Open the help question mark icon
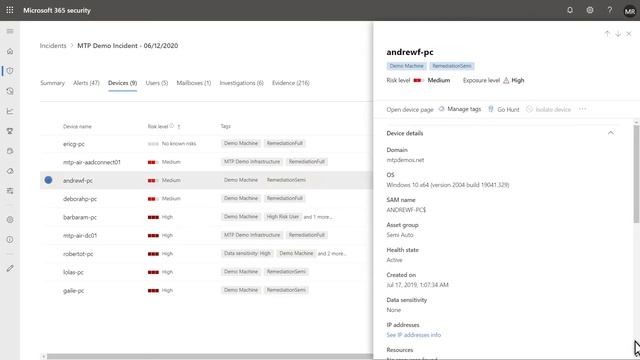640x360 pixels. pos(610,10)
